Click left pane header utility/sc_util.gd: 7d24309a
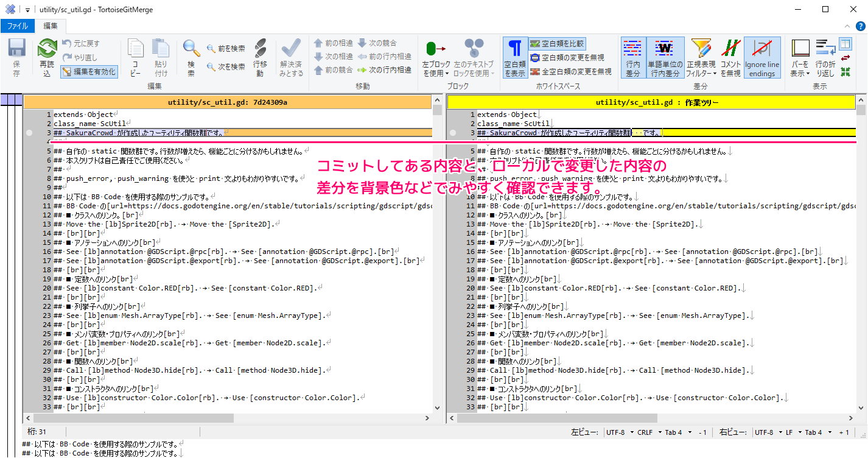Screen dimensions: 868x458 click(228, 102)
